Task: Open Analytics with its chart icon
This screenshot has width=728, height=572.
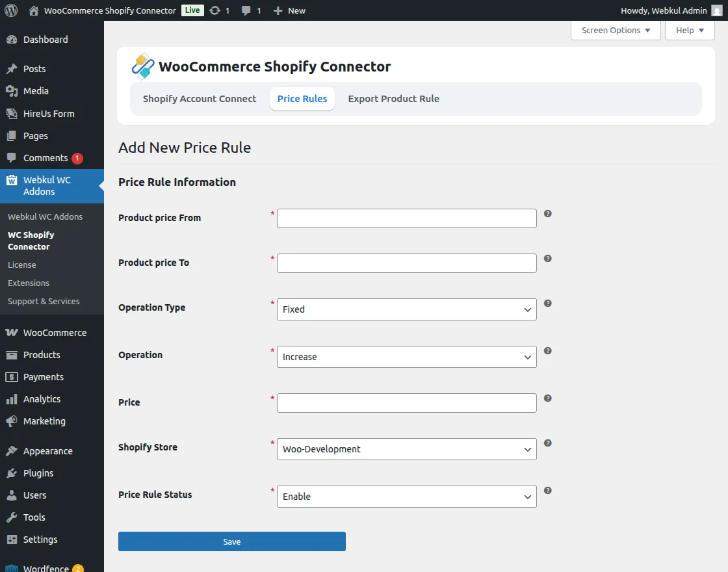Action: point(13,398)
